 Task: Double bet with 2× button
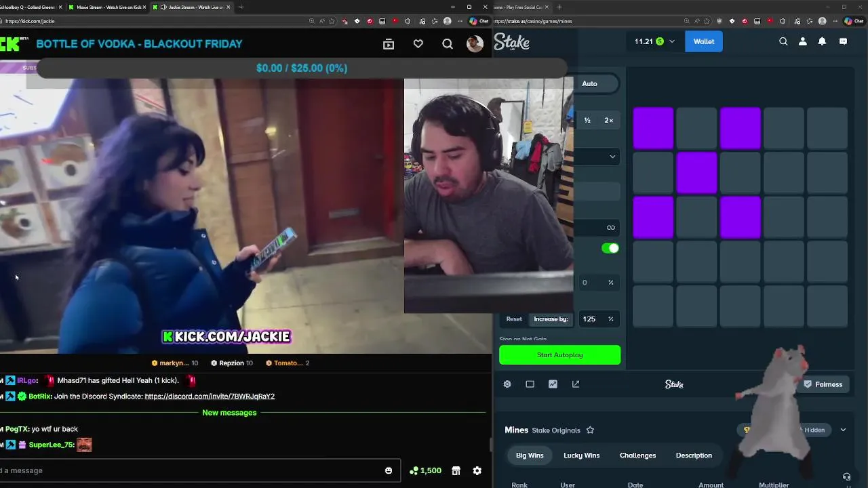pyautogui.click(x=609, y=121)
